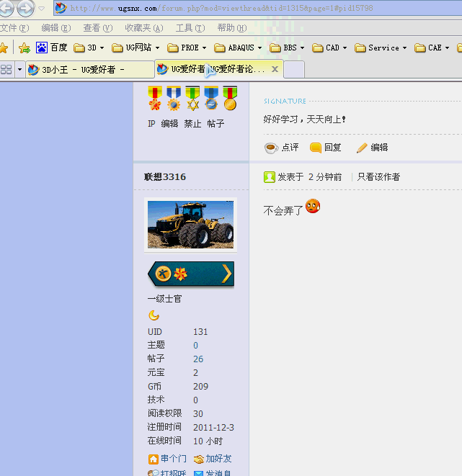Click the 一级士官 rank title
Image resolution: width=462 pixels, height=476 pixels.
click(x=164, y=299)
